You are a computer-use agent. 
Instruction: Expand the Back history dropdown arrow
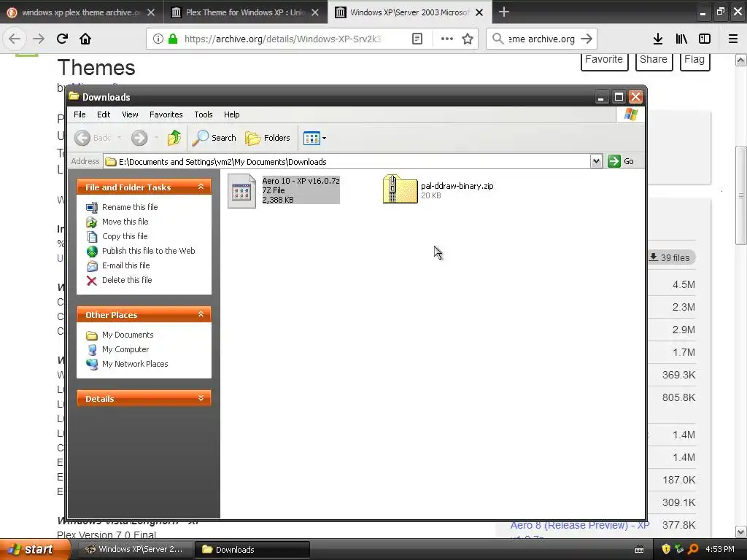(119, 138)
